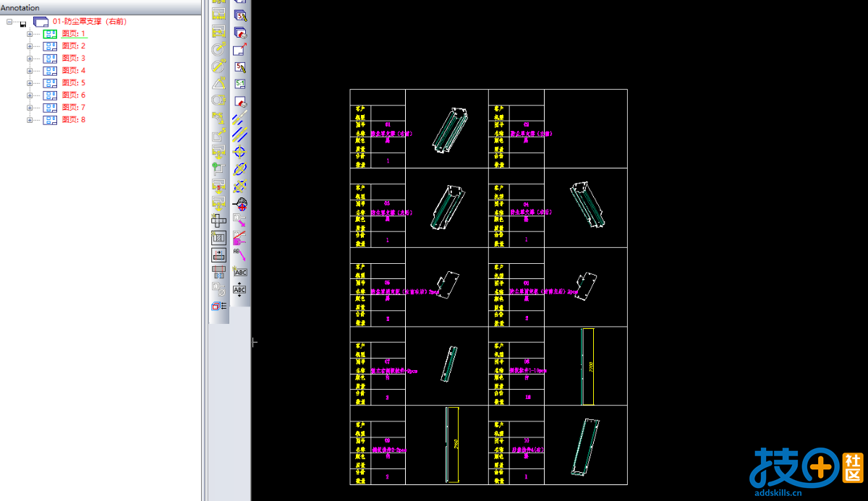Select the ellipse center mark tool
This screenshot has height=501, width=868.
click(x=241, y=168)
